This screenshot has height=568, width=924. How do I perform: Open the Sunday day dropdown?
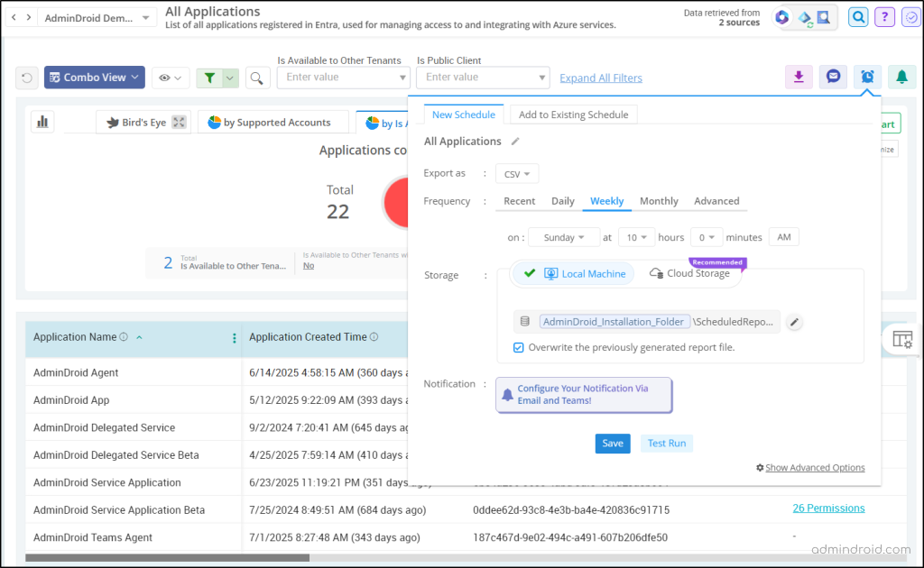coord(564,237)
